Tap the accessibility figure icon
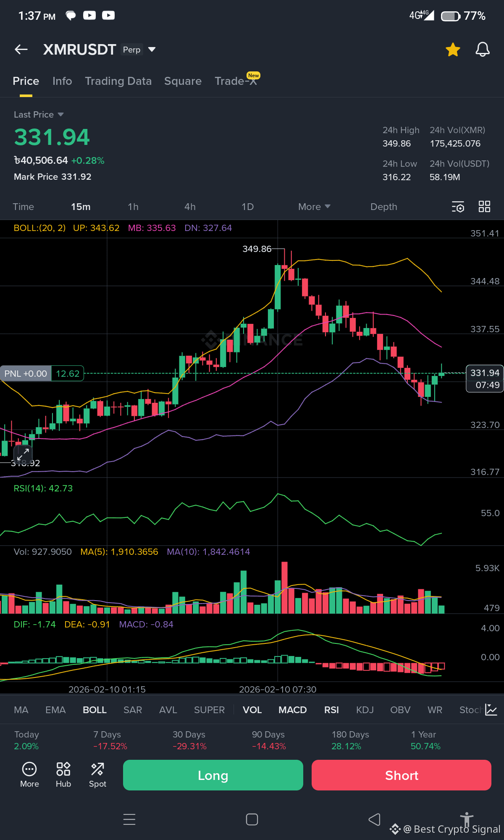The height and width of the screenshot is (840, 504). coord(467,820)
